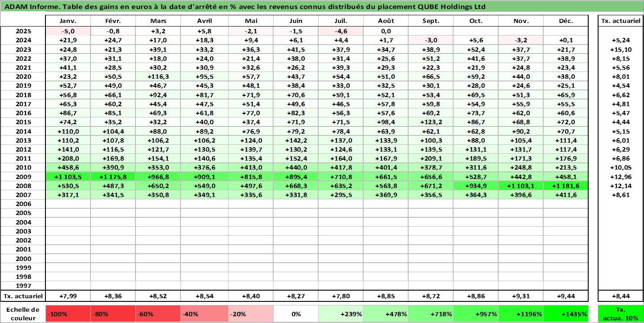
Task: Select the +1435% brightest green swatch
Action: pos(566,314)
